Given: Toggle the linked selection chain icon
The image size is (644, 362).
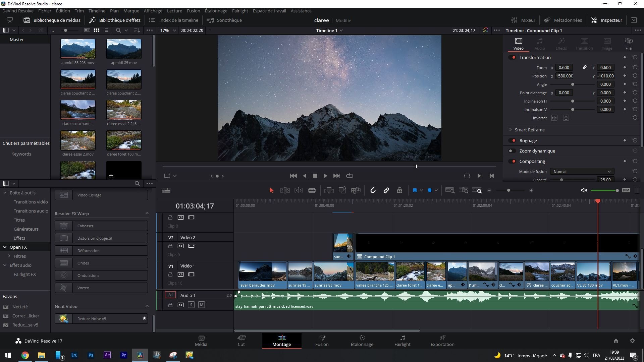Looking at the screenshot, I should 386,190.
